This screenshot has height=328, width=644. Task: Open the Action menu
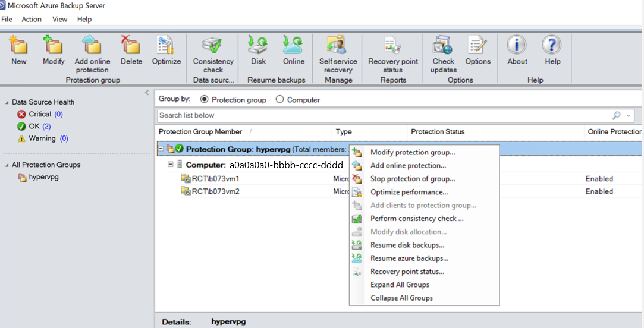pos(32,19)
